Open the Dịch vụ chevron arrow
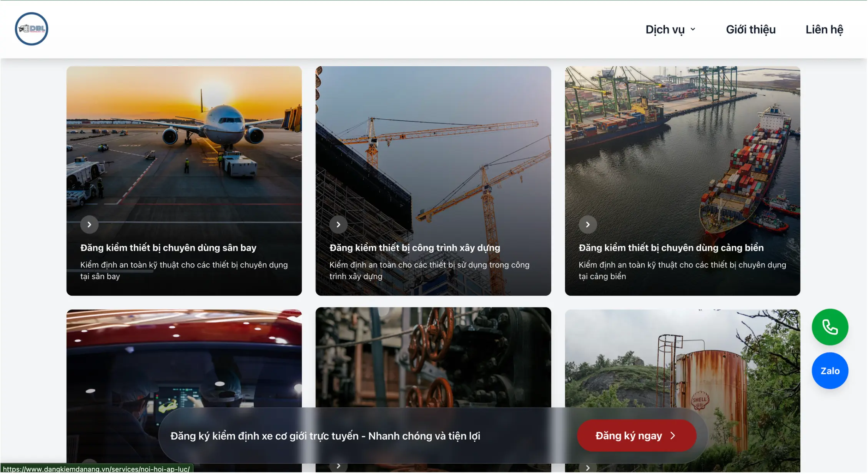 pyautogui.click(x=693, y=29)
